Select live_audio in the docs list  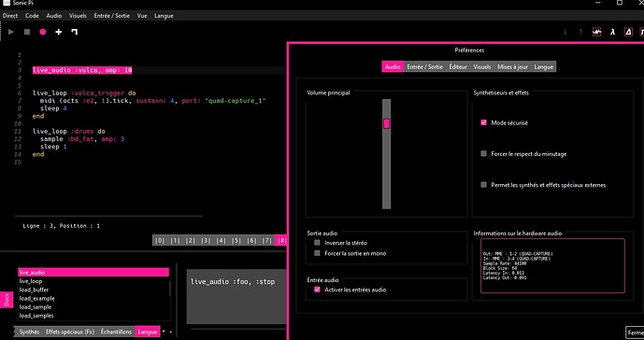point(93,272)
